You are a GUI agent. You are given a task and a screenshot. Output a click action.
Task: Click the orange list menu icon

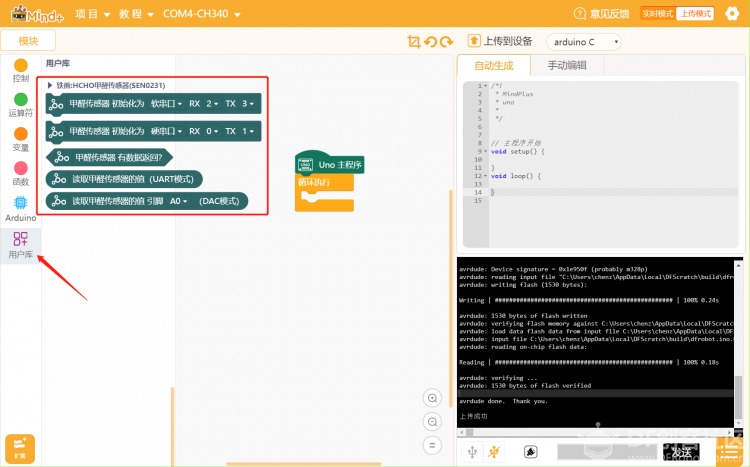click(730, 452)
